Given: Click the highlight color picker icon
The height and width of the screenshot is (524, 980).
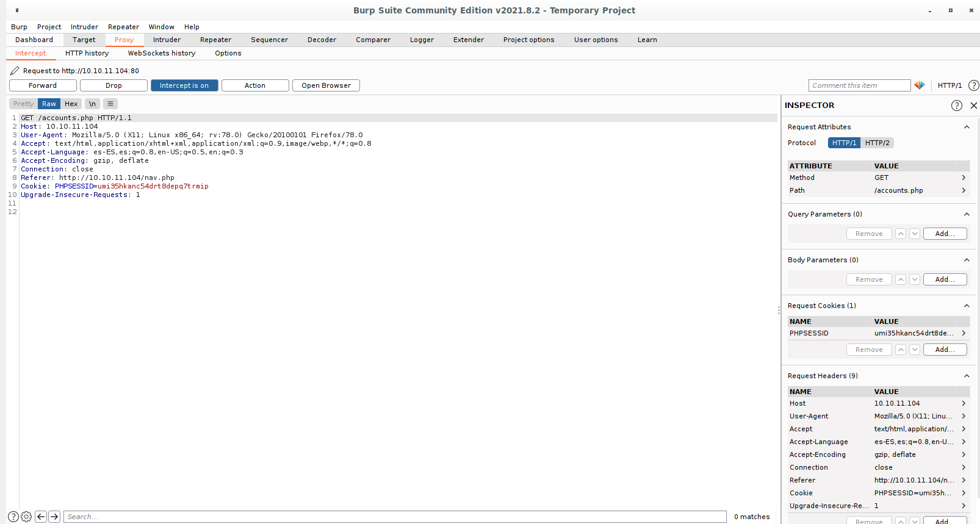Looking at the screenshot, I should [920, 85].
